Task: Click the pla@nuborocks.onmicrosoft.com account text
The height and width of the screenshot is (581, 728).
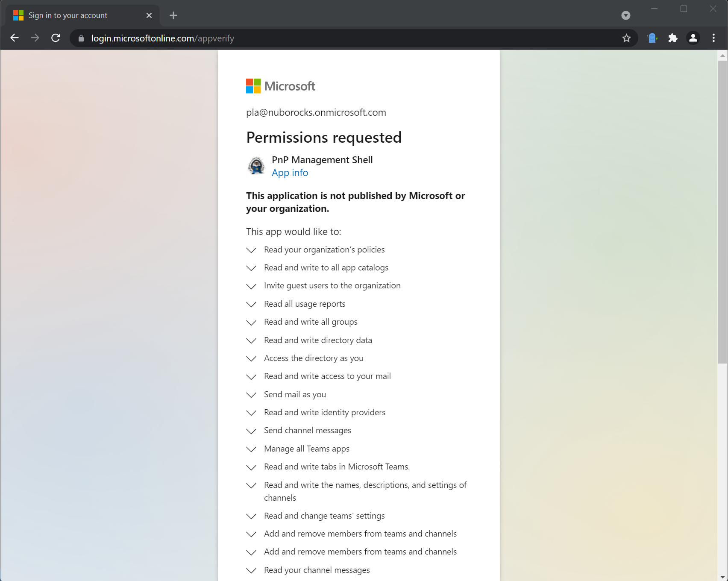Action: click(x=316, y=112)
